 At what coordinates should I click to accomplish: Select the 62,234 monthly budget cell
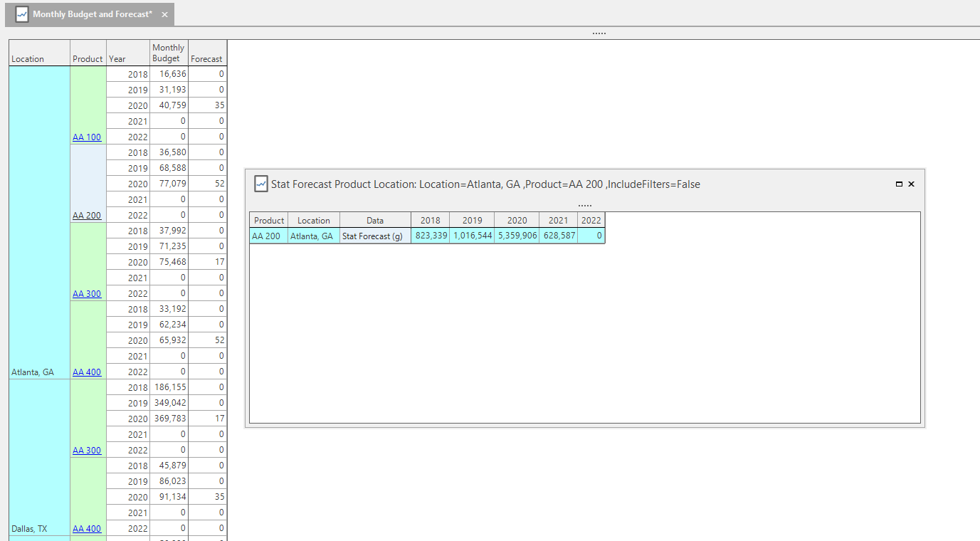169,325
